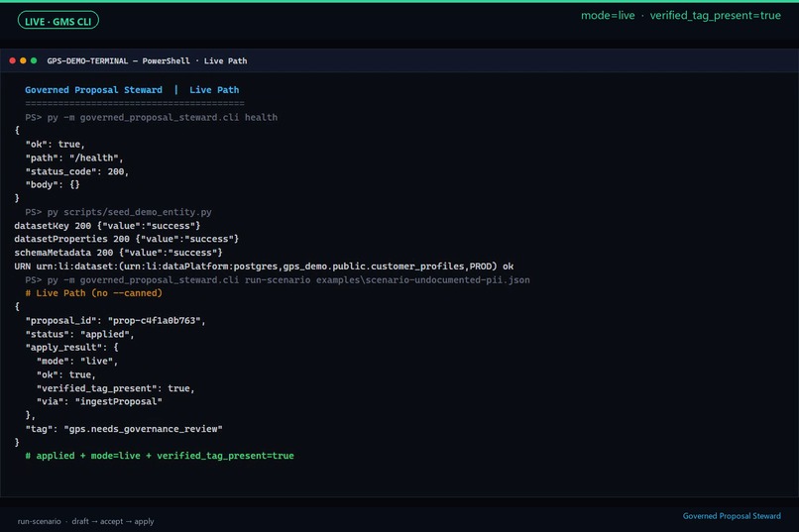Click the green # applied + mode=live summary comment
Screen dimensions: 799x532
tap(160, 456)
